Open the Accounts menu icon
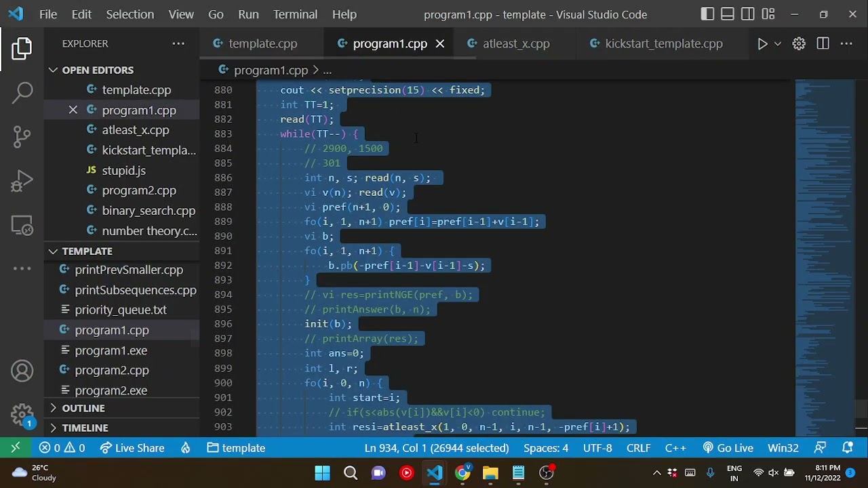Screen dimensions: 868x488 click(x=22, y=371)
